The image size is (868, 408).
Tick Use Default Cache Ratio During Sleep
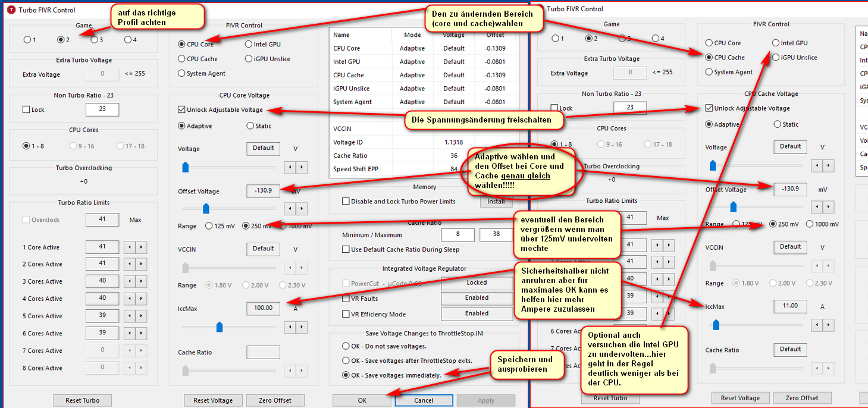pos(346,249)
